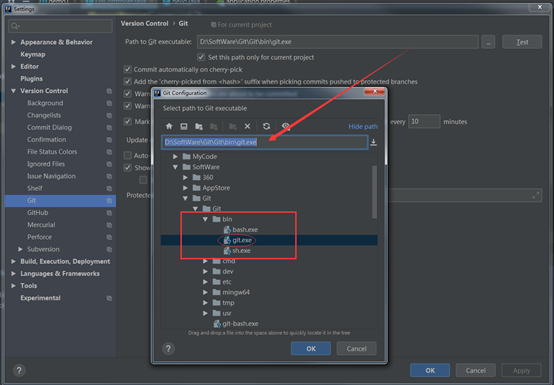Expand Editor settings section

[13, 66]
